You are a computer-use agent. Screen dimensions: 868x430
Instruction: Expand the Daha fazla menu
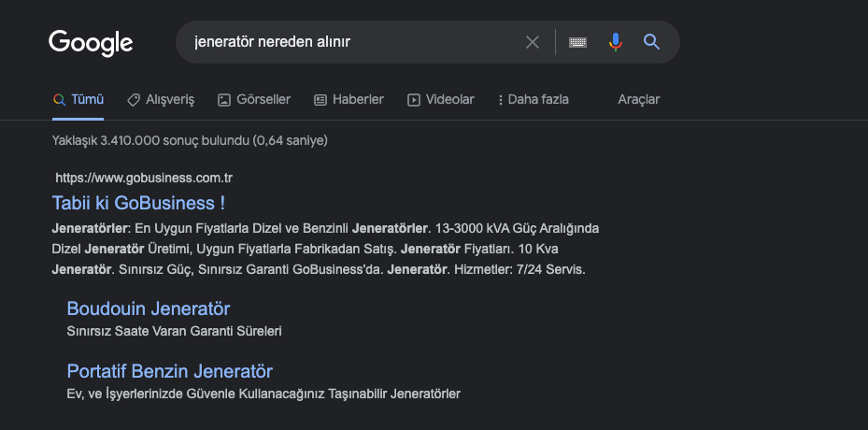pos(534,100)
